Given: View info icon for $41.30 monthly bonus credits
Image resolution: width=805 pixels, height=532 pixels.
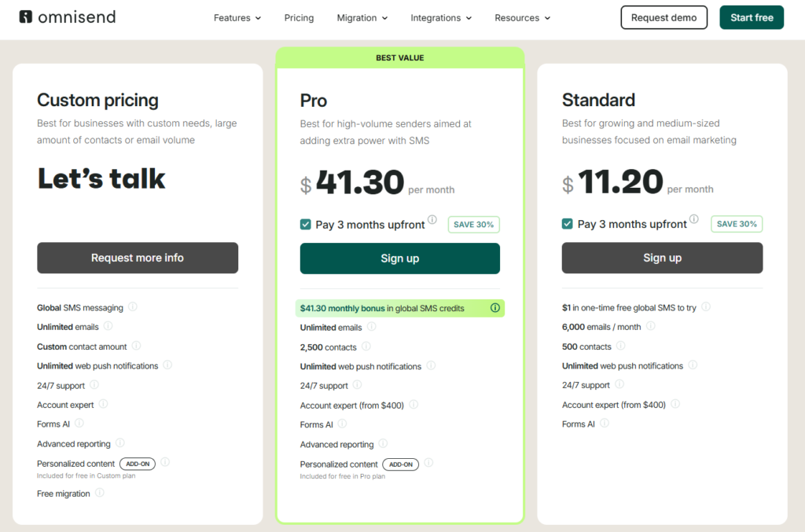Looking at the screenshot, I should (x=495, y=307).
